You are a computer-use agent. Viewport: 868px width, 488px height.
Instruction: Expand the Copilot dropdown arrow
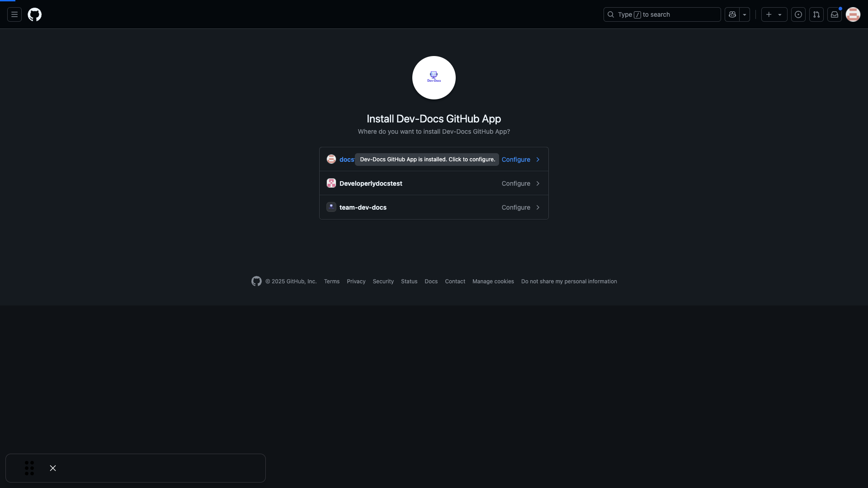(744, 14)
